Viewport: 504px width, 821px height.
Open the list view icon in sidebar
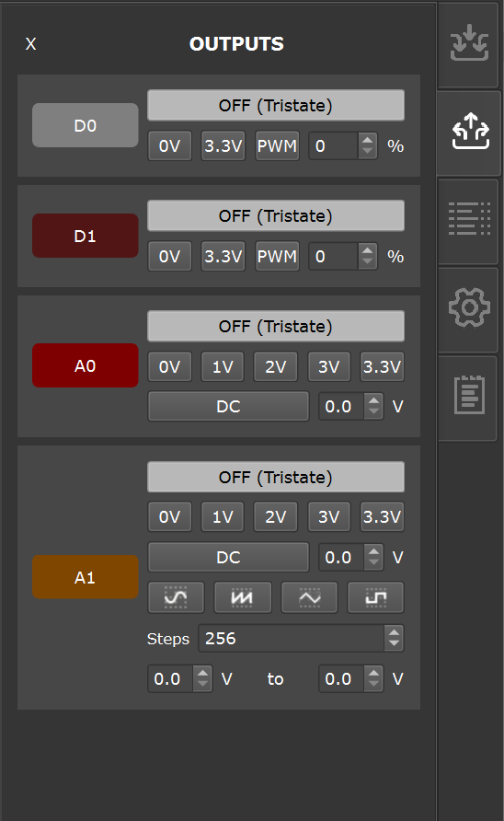click(469, 218)
